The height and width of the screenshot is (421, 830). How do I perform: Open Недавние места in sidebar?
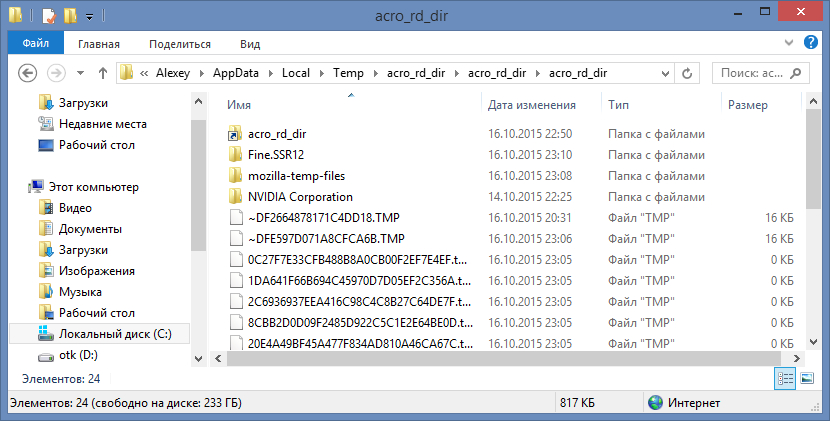click(103, 124)
